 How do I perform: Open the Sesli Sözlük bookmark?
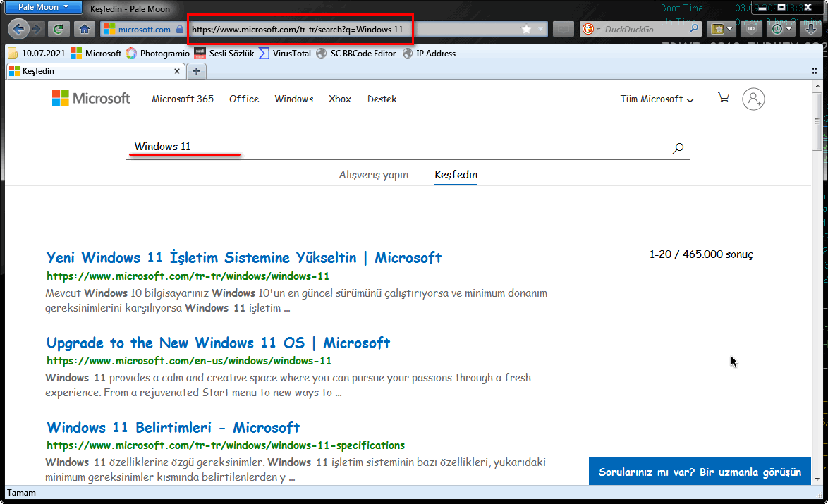click(224, 54)
